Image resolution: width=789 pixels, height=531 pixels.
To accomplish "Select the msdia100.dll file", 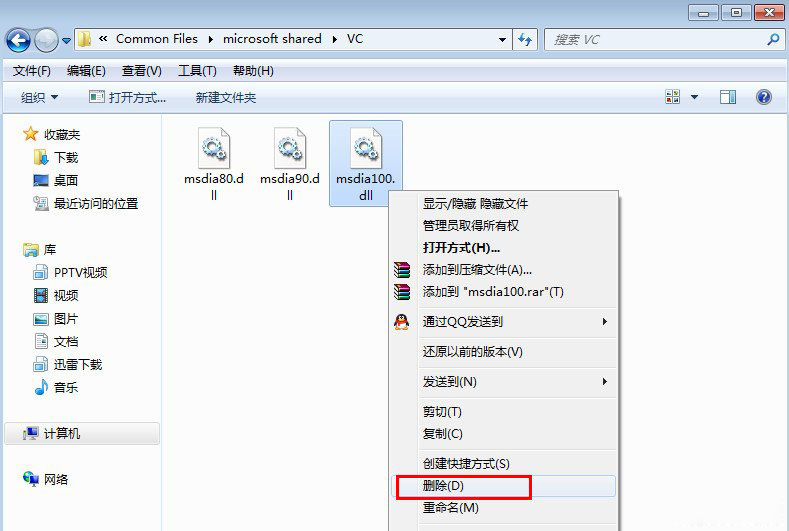I will click(366, 164).
